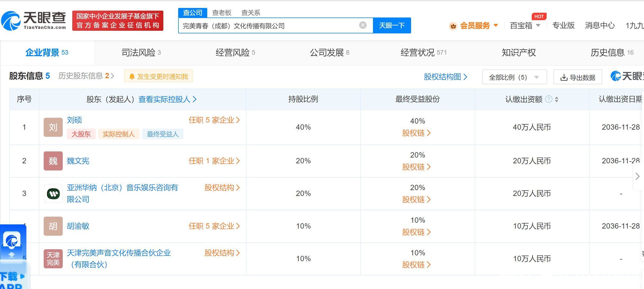
Task: Open 全部比例 (5) filter dropdown
Action: 515,77
